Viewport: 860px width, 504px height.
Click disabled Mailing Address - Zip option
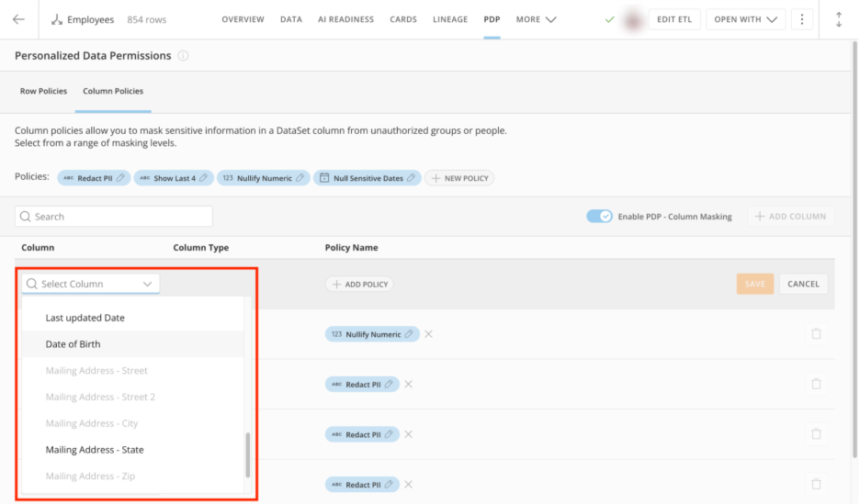point(90,476)
